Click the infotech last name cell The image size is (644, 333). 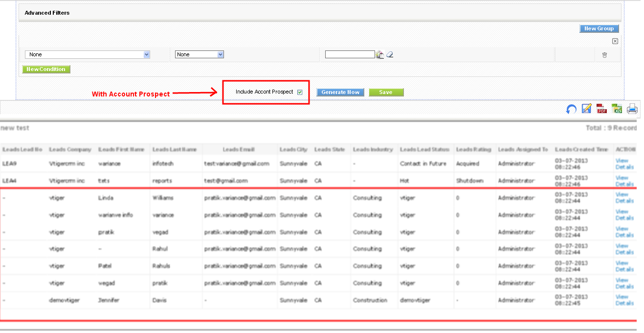click(x=162, y=164)
